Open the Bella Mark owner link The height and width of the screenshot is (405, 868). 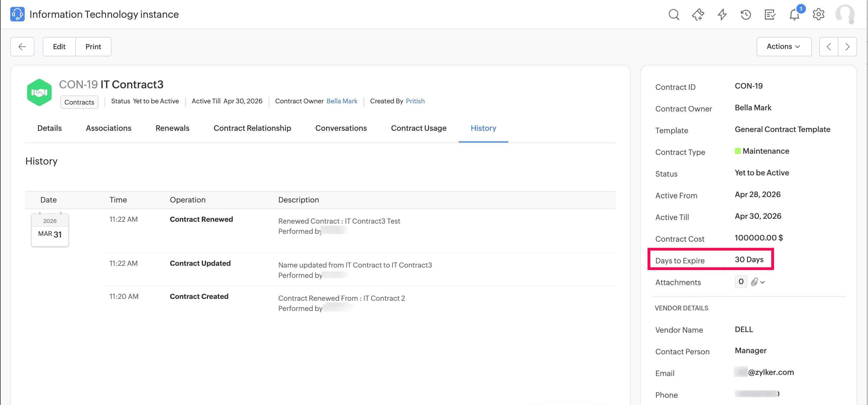(342, 101)
